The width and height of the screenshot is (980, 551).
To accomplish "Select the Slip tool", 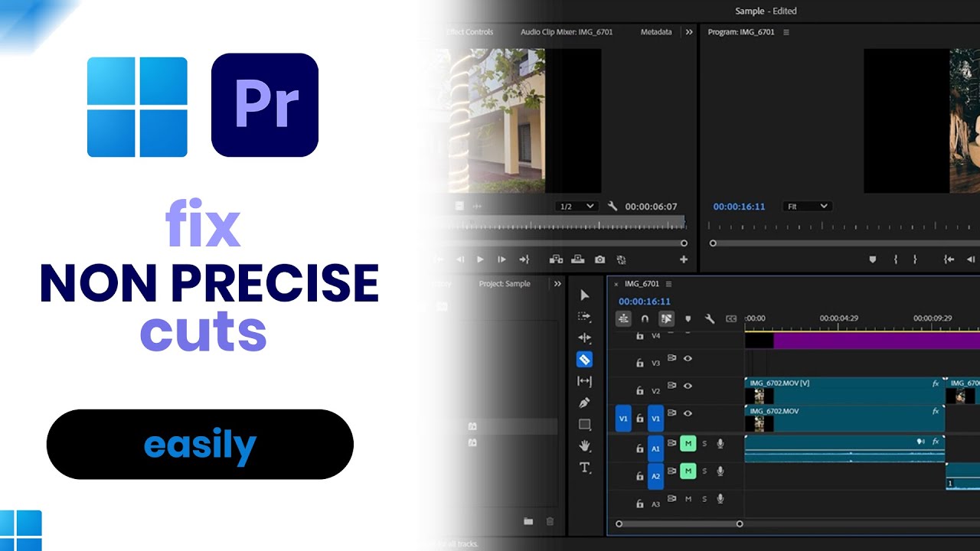I will point(585,381).
